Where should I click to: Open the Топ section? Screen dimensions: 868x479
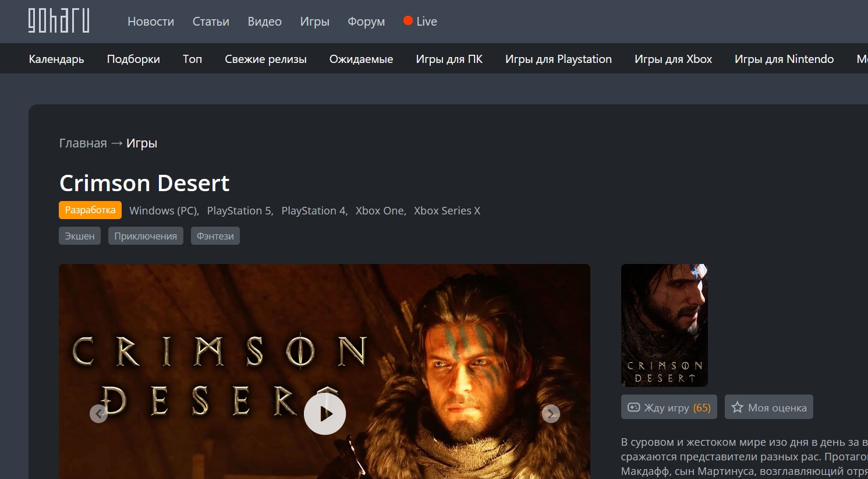pos(193,59)
